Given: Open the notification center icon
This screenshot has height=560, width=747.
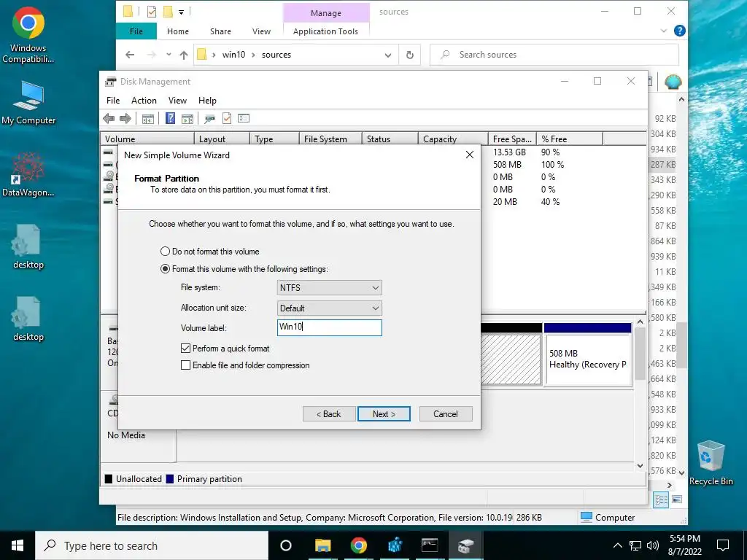Looking at the screenshot, I should [723, 545].
